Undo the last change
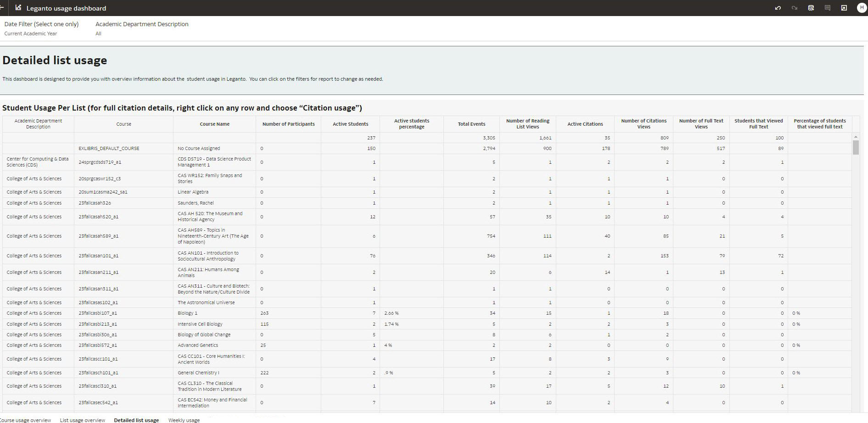 pos(778,8)
